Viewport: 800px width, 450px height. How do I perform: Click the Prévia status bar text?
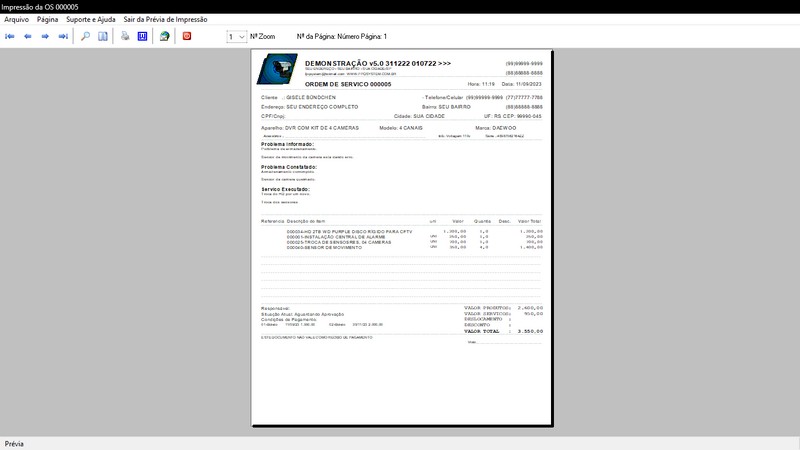pos(14,444)
